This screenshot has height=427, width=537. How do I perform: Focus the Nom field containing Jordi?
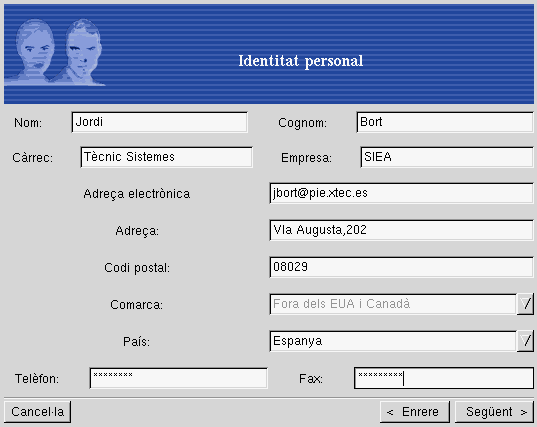pyautogui.click(x=160, y=122)
